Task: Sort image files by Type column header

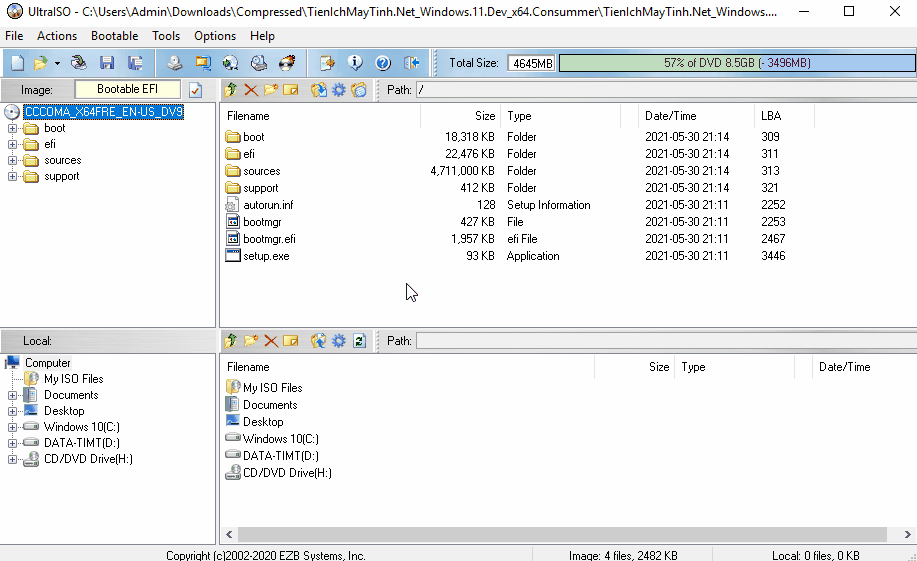Action: pos(561,116)
